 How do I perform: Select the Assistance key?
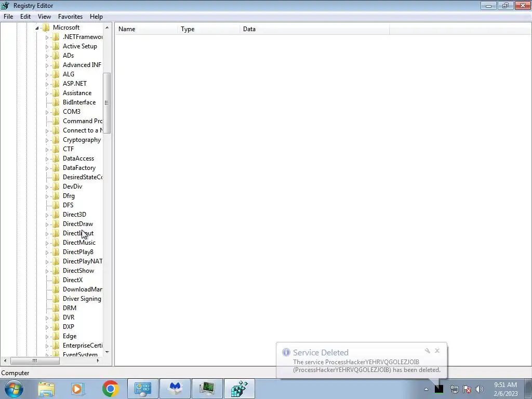click(77, 93)
